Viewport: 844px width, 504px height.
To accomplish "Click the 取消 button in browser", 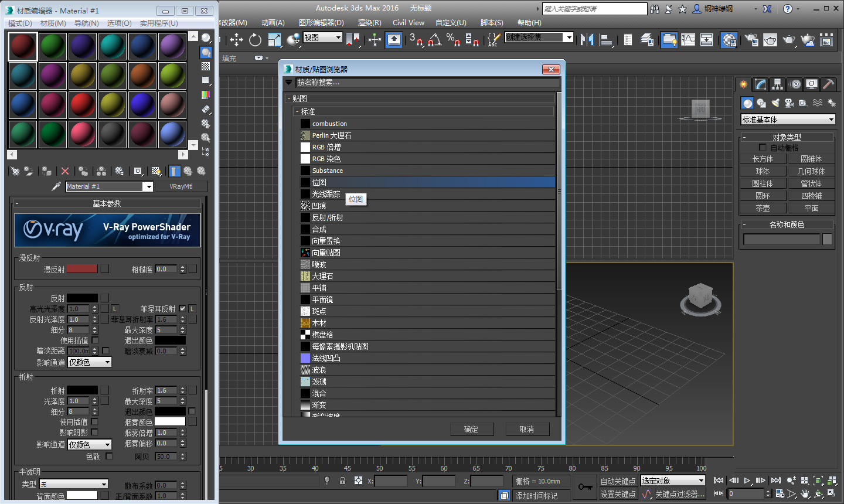I will [527, 429].
